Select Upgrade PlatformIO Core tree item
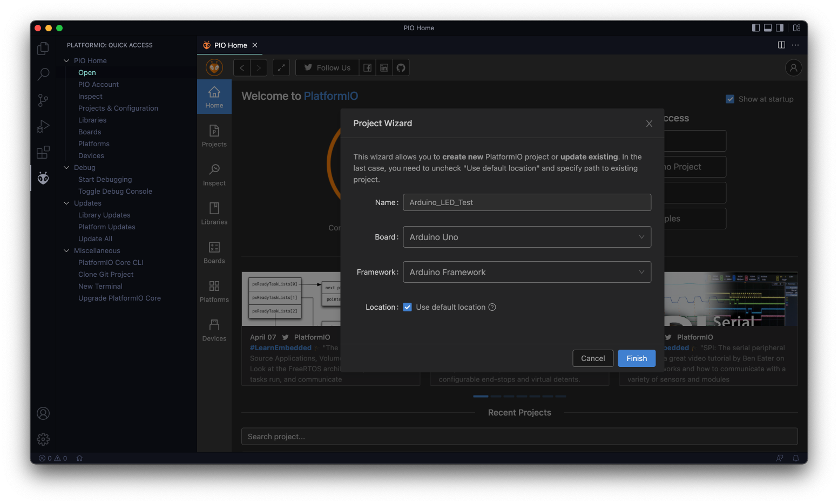Viewport: 838px width, 504px height. [119, 298]
